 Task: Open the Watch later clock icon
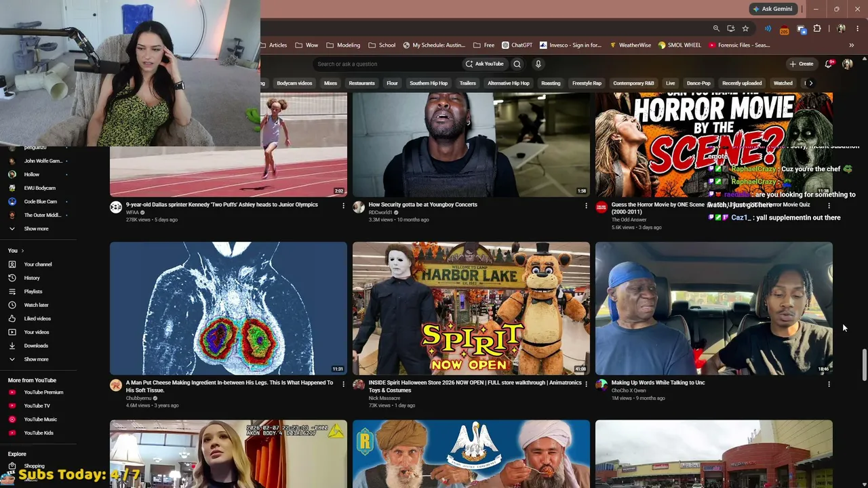(12, 305)
